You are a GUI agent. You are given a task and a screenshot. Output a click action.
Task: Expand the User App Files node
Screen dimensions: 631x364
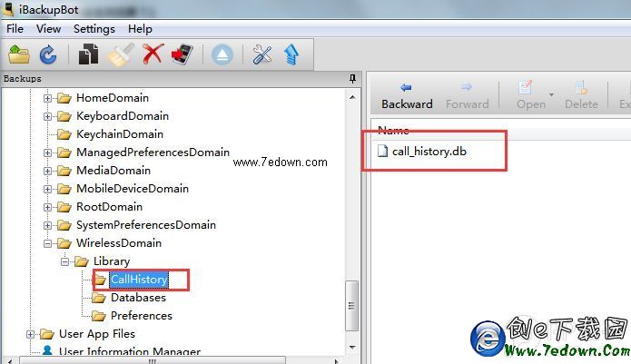[30, 334]
